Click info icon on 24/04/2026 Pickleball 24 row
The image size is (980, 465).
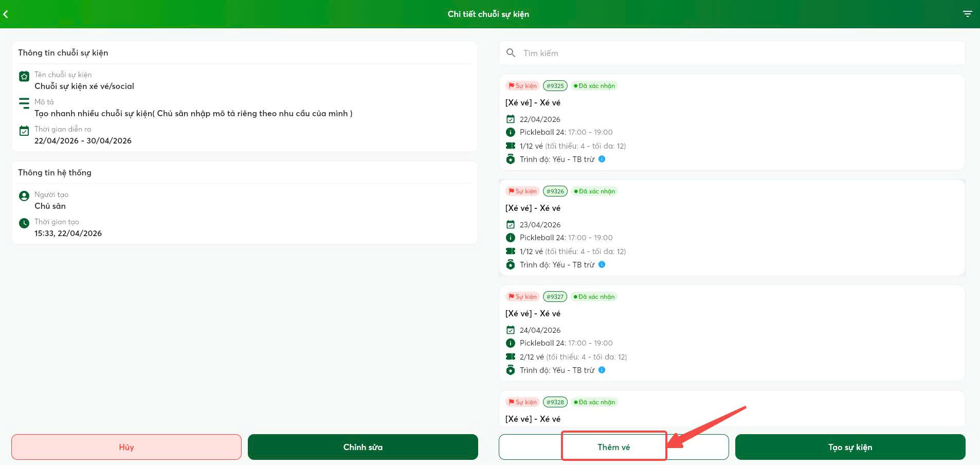click(511, 343)
